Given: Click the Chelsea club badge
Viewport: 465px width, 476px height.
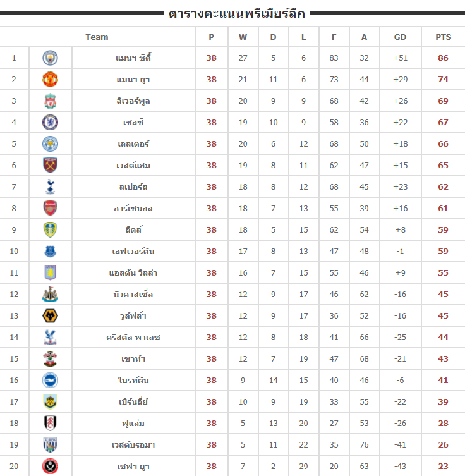Looking at the screenshot, I should point(50,123).
